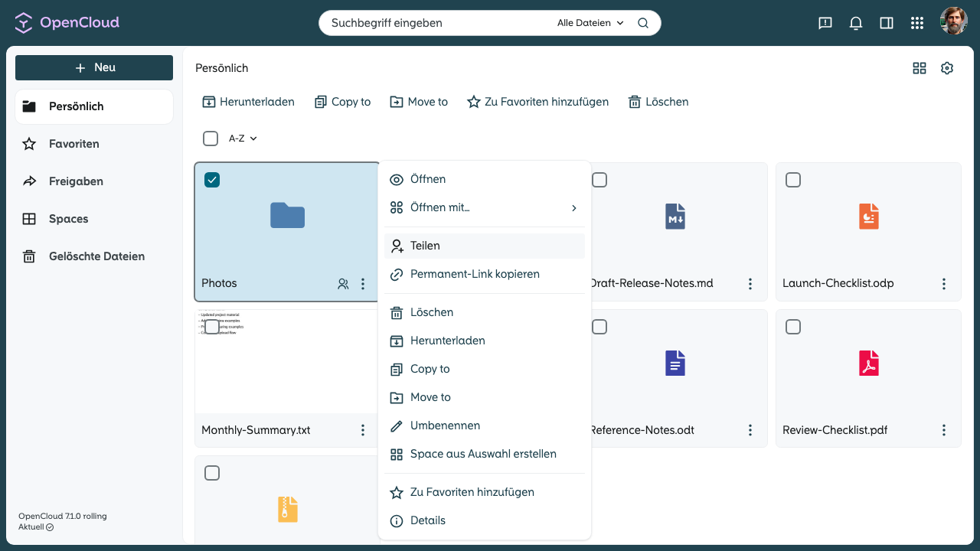This screenshot has width=980, height=551.
Task: Uncheck the Photos folder checkbox
Action: click(x=212, y=180)
